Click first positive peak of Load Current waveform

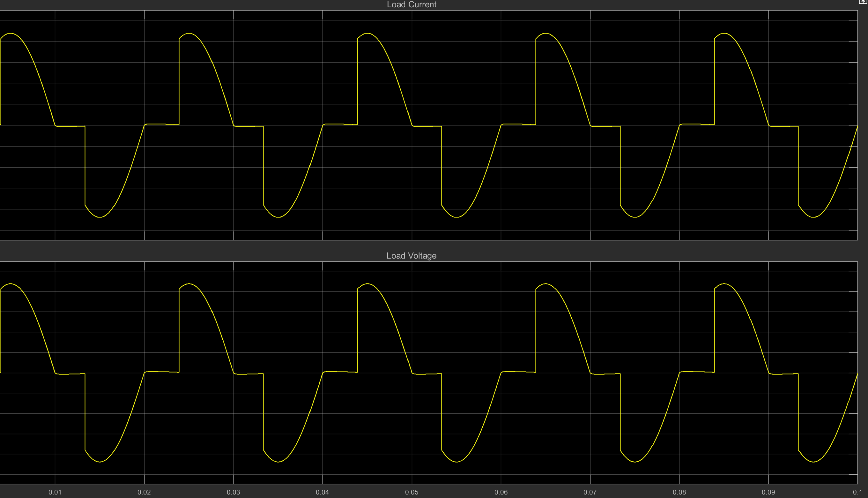pyautogui.click(x=11, y=34)
